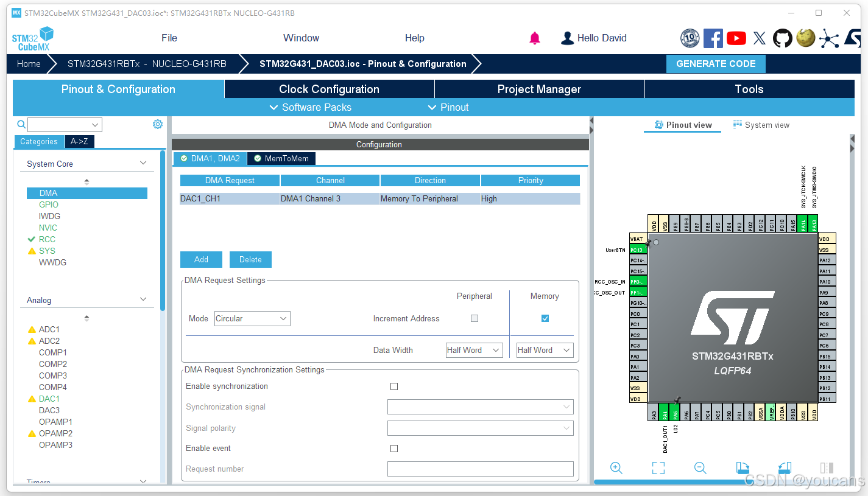Open the MemToMem tab
Image resolution: width=868 pixels, height=496 pixels.
(x=281, y=158)
